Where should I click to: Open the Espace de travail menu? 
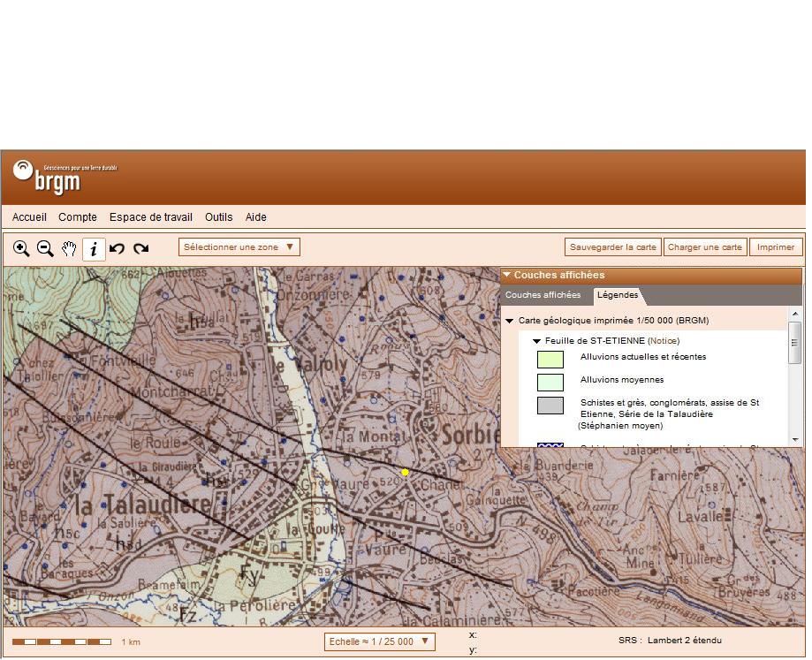(x=151, y=217)
